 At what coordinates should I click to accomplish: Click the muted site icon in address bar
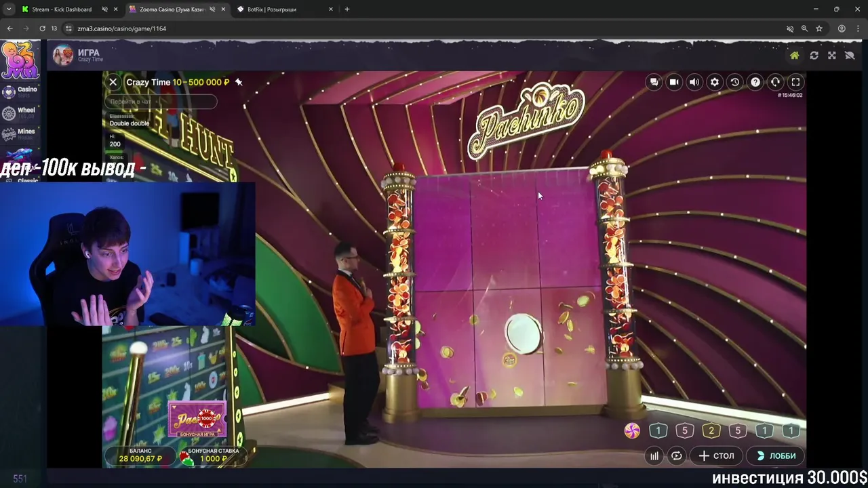click(x=789, y=28)
